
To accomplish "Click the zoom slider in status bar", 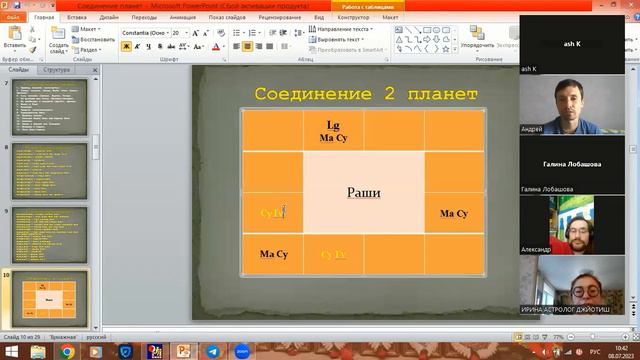I will click(593, 337).
